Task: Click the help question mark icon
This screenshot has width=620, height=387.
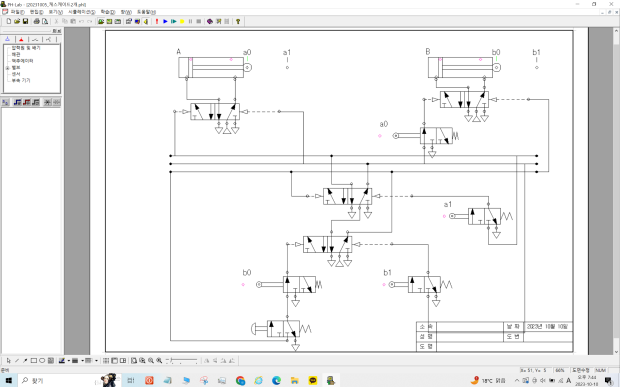Action: pos(238,21)
